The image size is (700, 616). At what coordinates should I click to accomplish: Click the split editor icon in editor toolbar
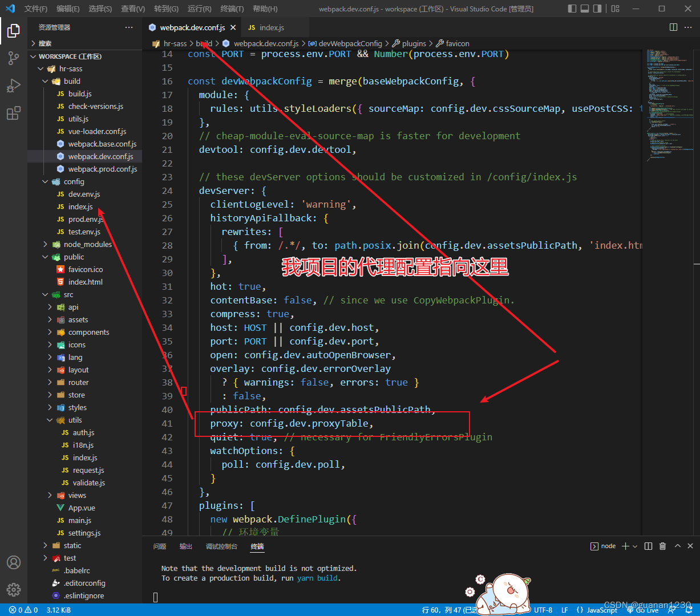point(673,27)
